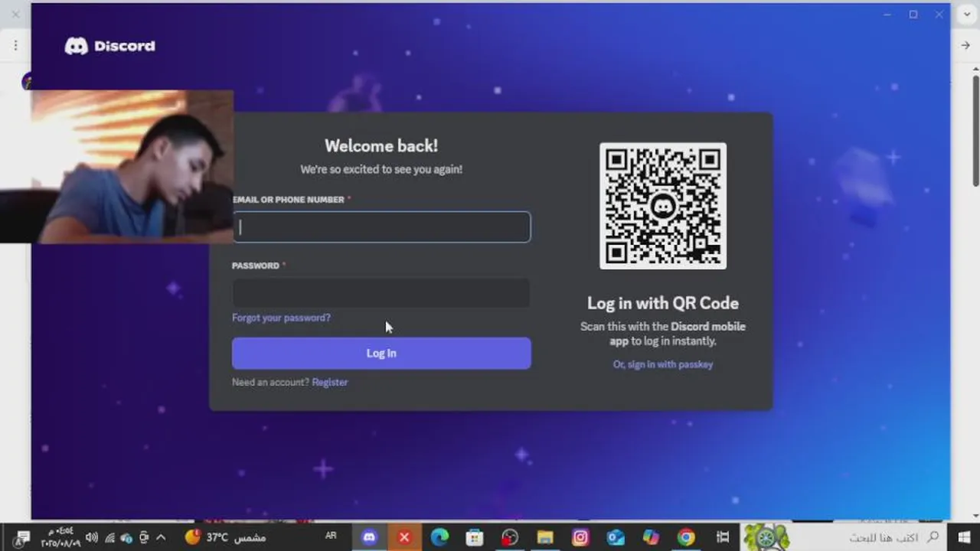The width and height of the screenshot is (980, 551).
Task: Click into the Password field
Action: (381, 293)
